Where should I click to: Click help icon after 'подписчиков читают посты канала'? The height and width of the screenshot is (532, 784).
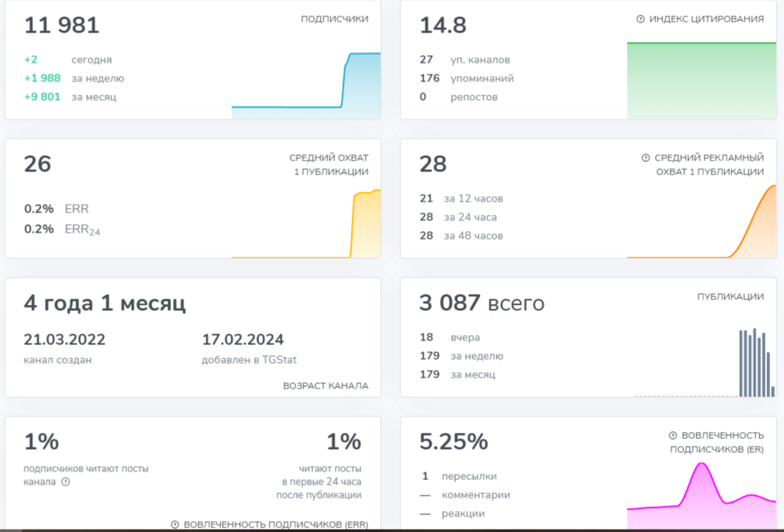click(66, 482)
